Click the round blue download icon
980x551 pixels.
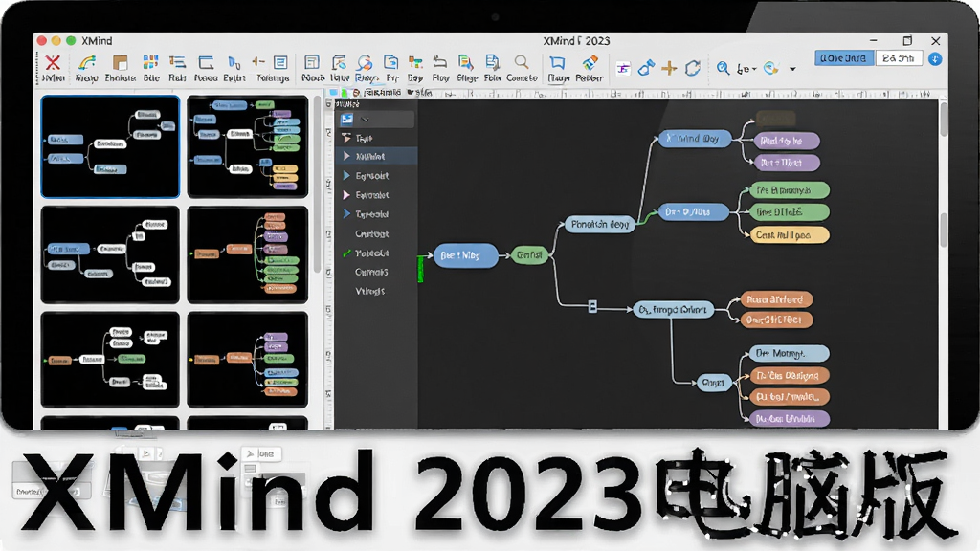pyautogui.click(x=935, y=58)
